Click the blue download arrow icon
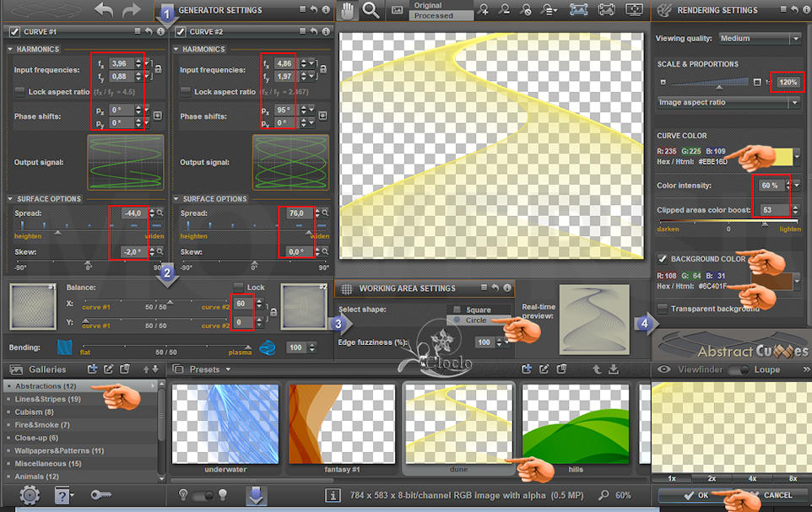This screenshot has height=512, width=812. (x=257, y=495)
